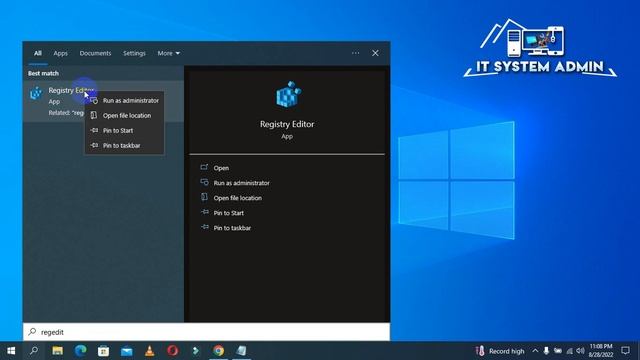640x360 pixels.
Task: Click large Registry Editor icon in preview pane
Action: pyautogui.click(x=288, y=94)
